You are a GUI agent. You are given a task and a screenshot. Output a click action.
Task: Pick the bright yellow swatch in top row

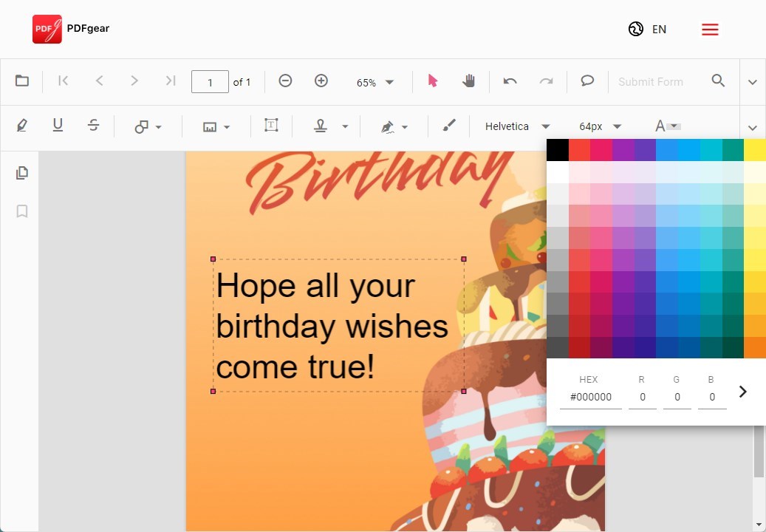[755, 150]
